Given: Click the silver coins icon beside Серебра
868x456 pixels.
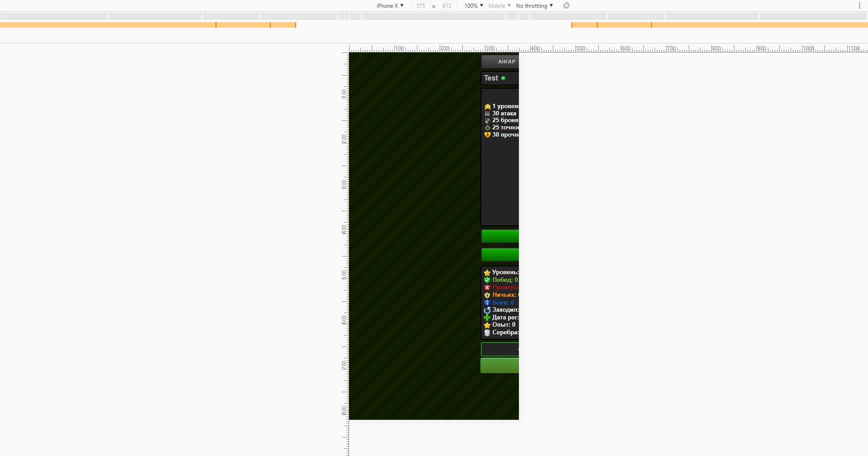Looking at the screenshot, I should point(487,332).
